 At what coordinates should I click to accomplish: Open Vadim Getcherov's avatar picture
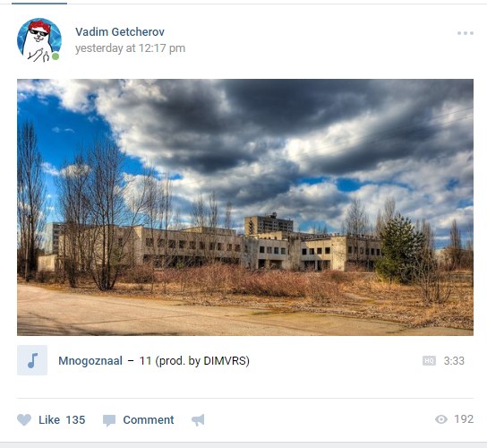(x=39, y=39)
